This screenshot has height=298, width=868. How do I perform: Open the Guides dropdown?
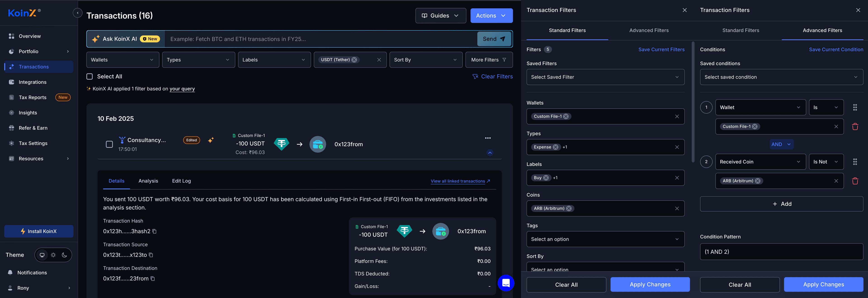coord(441,16)
